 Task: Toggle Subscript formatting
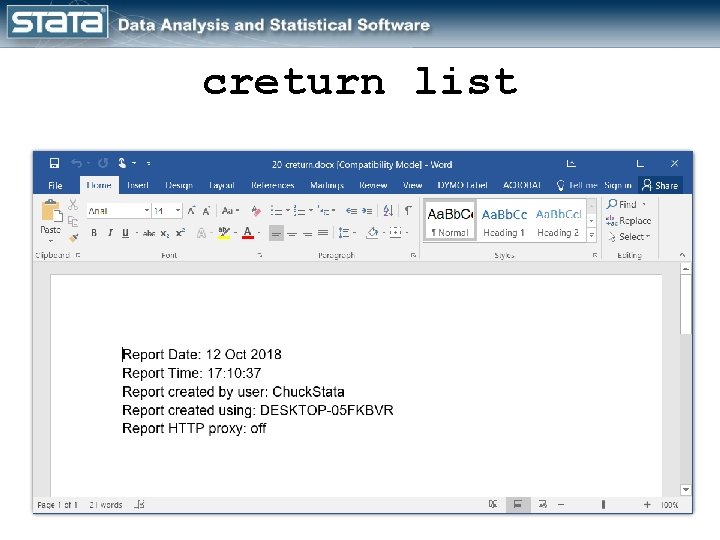pyautogui.click(x=165, y=233)
